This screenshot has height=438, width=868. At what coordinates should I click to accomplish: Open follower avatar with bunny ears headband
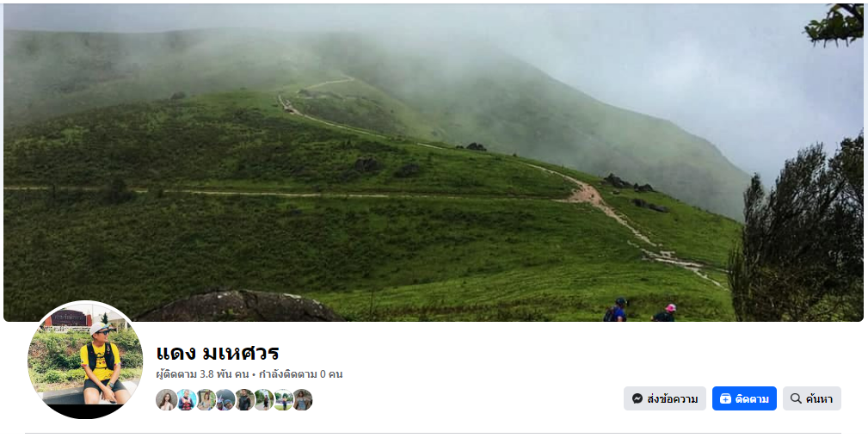[225, 400]
